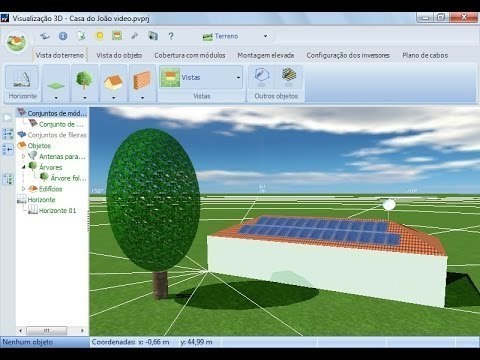Switch to Vista do objeto tab
Image resolution: width=480 pixels, height=360 pixels.
click(119, 55)
